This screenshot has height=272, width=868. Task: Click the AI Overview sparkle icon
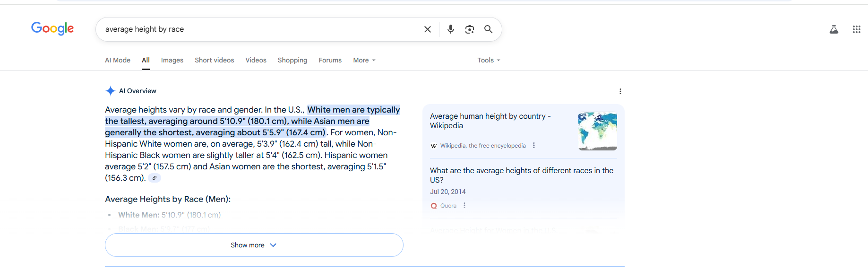pos(110,91)
